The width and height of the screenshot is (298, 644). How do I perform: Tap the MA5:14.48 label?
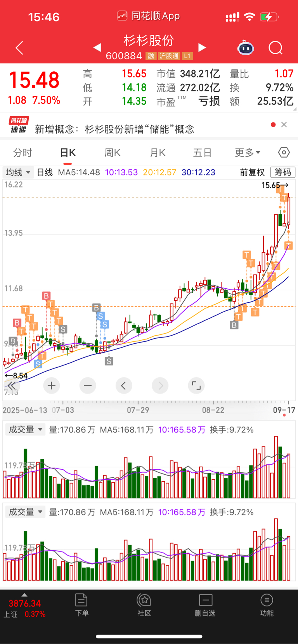(x=79, y=172)
